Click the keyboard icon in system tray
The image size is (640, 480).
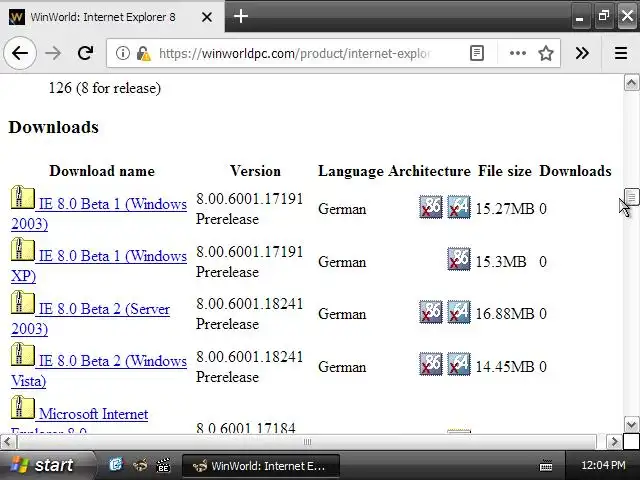(x=546, y=465)
